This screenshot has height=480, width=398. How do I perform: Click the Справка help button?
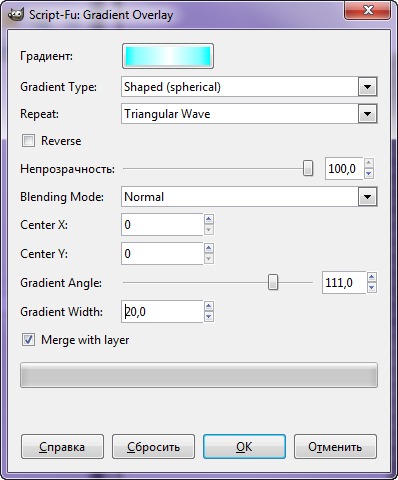[x=62, y=447]
